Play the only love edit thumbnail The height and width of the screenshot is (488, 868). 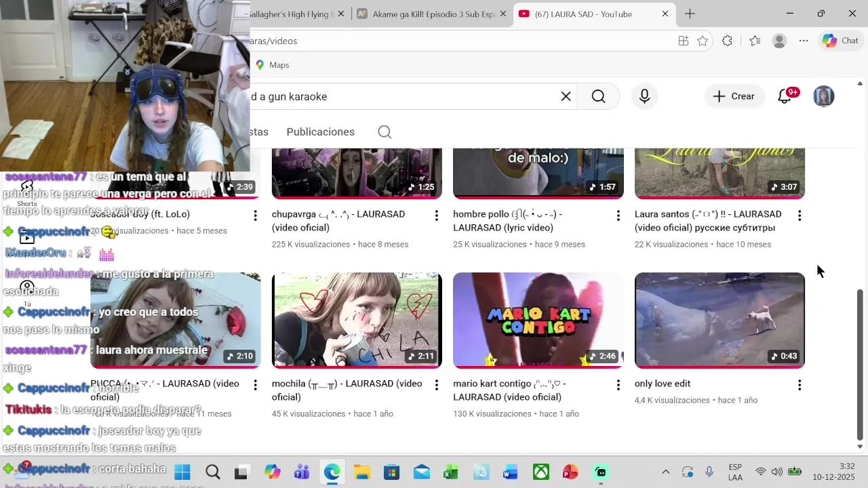719,320
